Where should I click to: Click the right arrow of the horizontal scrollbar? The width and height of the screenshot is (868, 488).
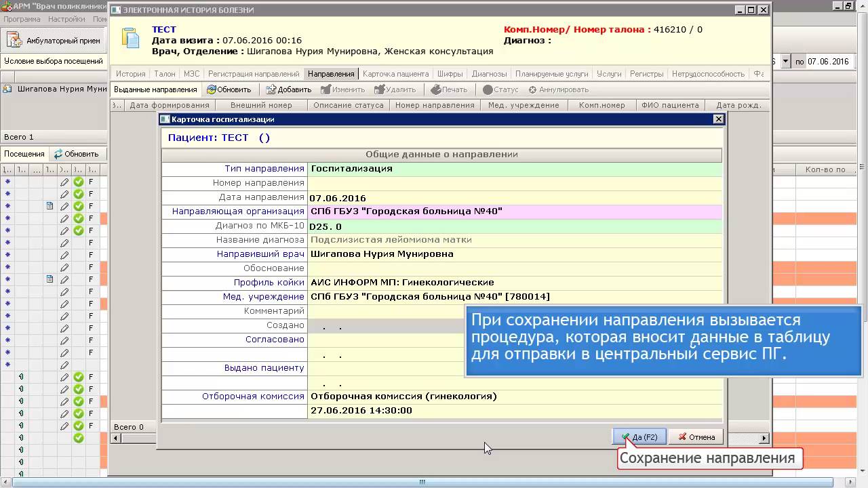coord(765,438)
